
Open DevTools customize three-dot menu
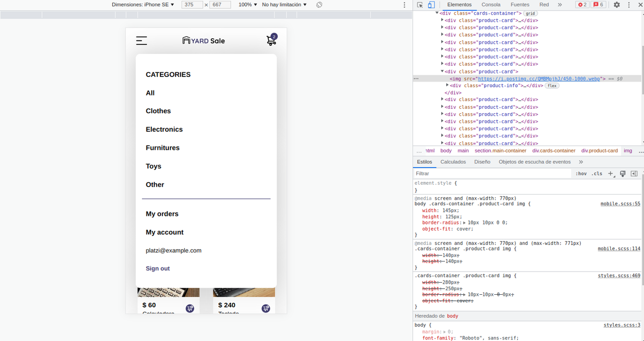tap(628, 5)
